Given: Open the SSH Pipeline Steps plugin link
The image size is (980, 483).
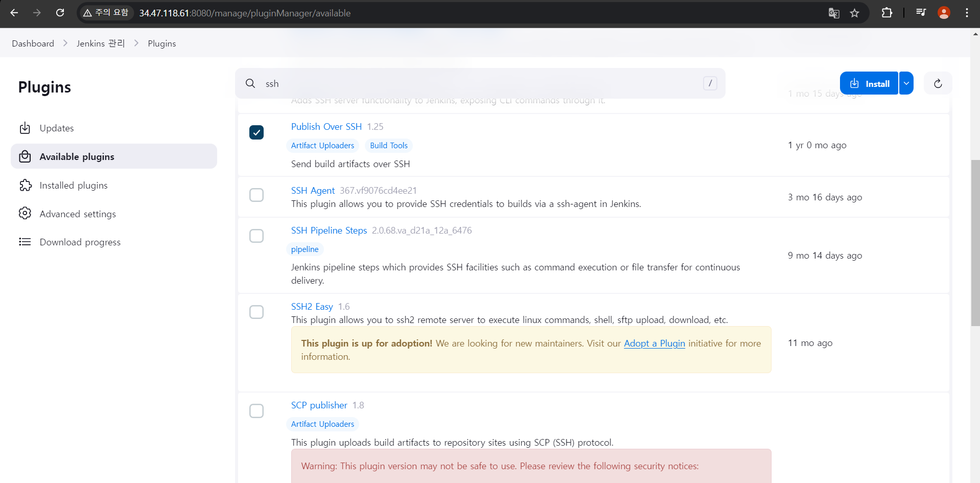Looking at the screenshot, I should [329, 231].
